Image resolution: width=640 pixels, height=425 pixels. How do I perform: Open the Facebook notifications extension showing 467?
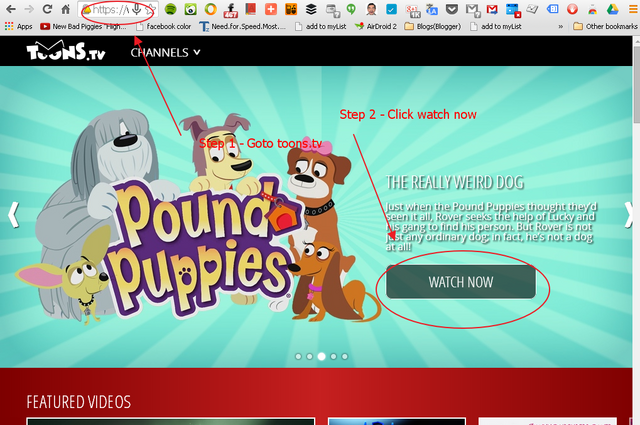click(x=231, y=10)
